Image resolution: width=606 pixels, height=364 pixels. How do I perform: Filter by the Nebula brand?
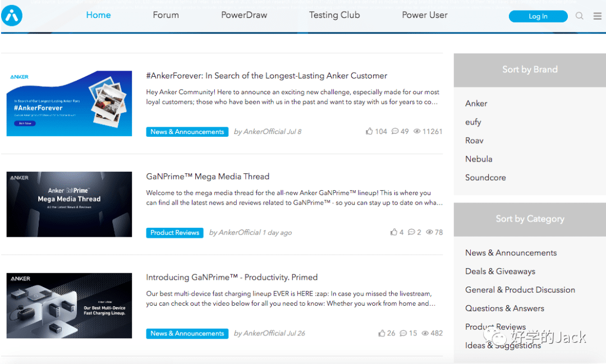pyautogui.click(x=479, y=159)
